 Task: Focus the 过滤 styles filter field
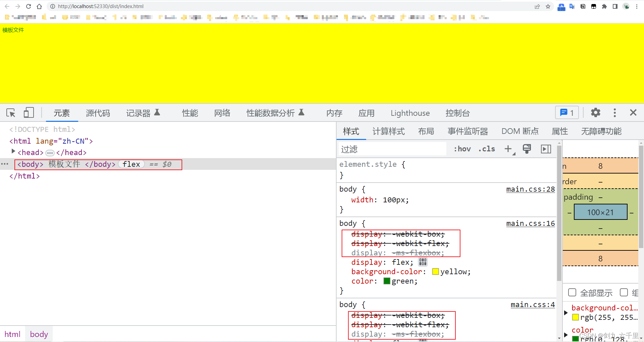coord(392,149)
